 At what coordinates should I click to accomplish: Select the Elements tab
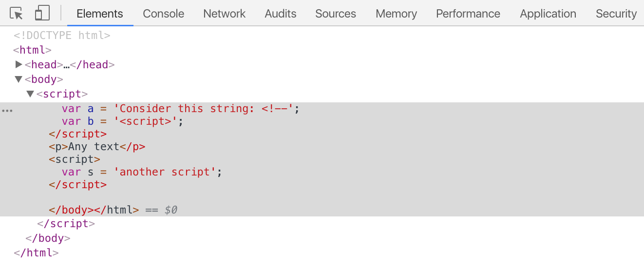pyautogui.click(x=100, y=14)
